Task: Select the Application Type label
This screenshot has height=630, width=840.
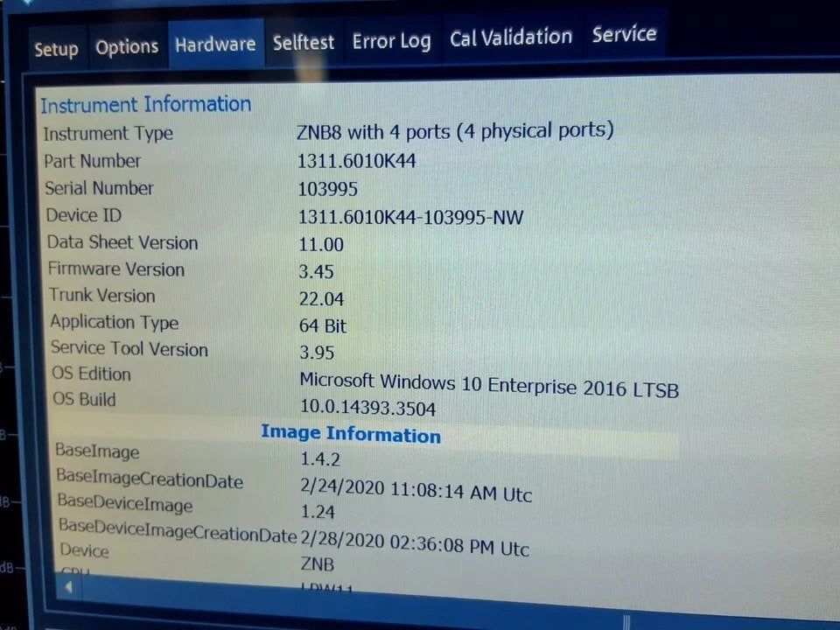Action: click(x=114, y=322)
